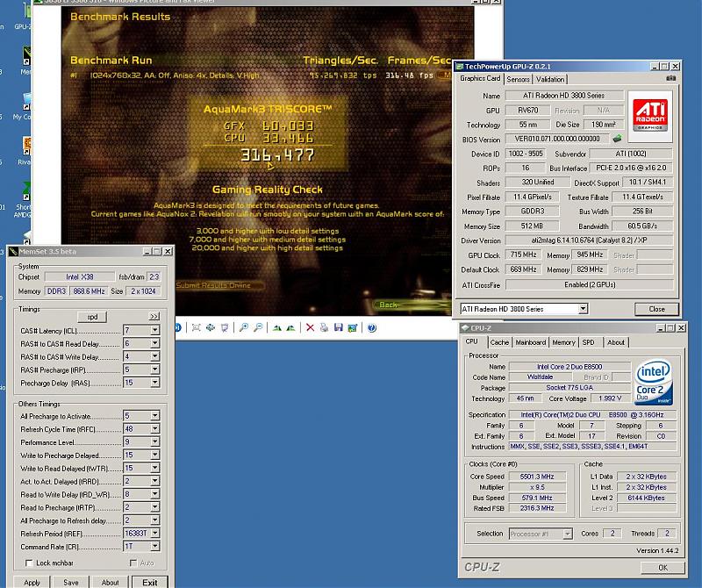The height and width of the screenshot is (588, 702).
Task: Open the All Precharge to Activate dropdown
Action: (155, 416)
